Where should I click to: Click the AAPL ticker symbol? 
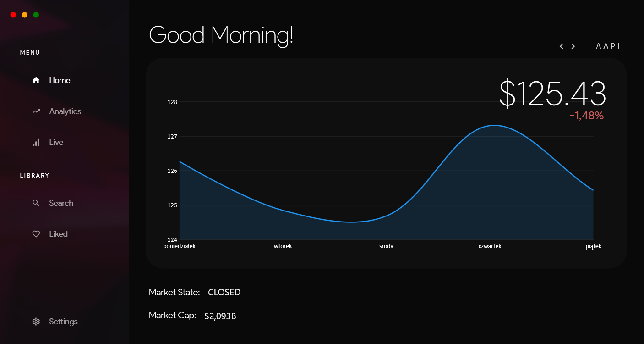[609, 46]
